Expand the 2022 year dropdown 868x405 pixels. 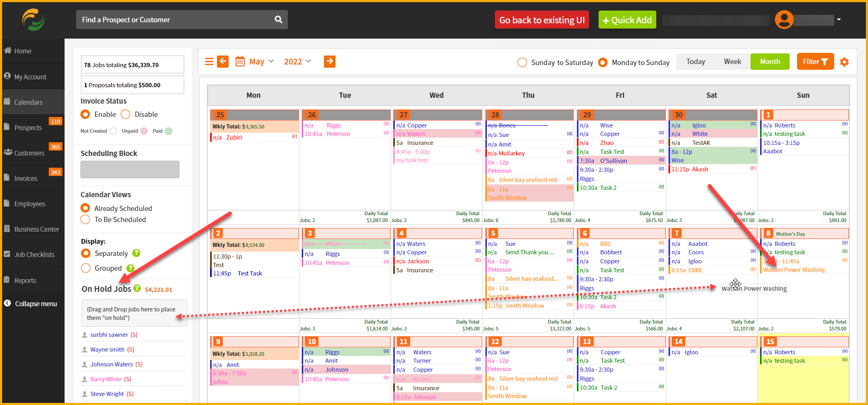[297, 61]
